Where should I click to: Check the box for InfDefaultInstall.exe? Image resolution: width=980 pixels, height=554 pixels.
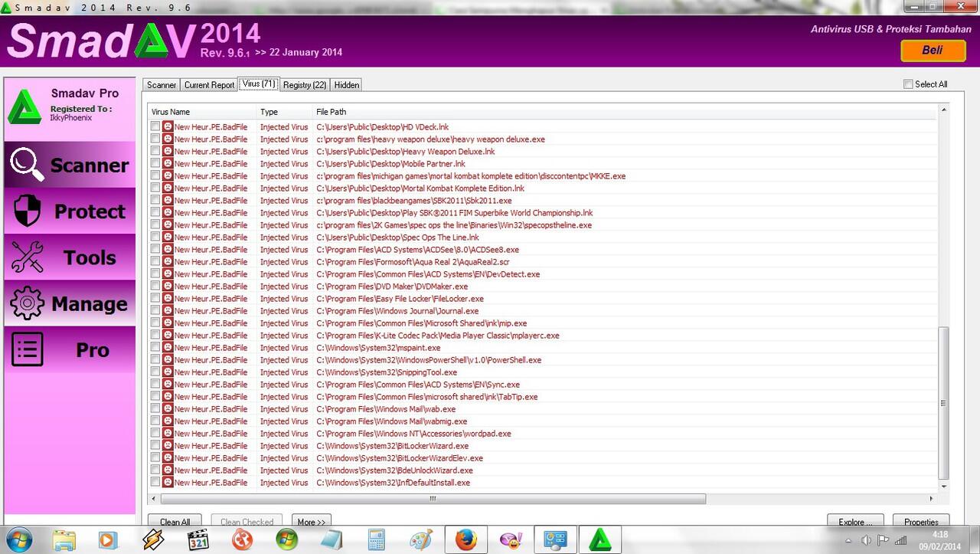point(155,482)
